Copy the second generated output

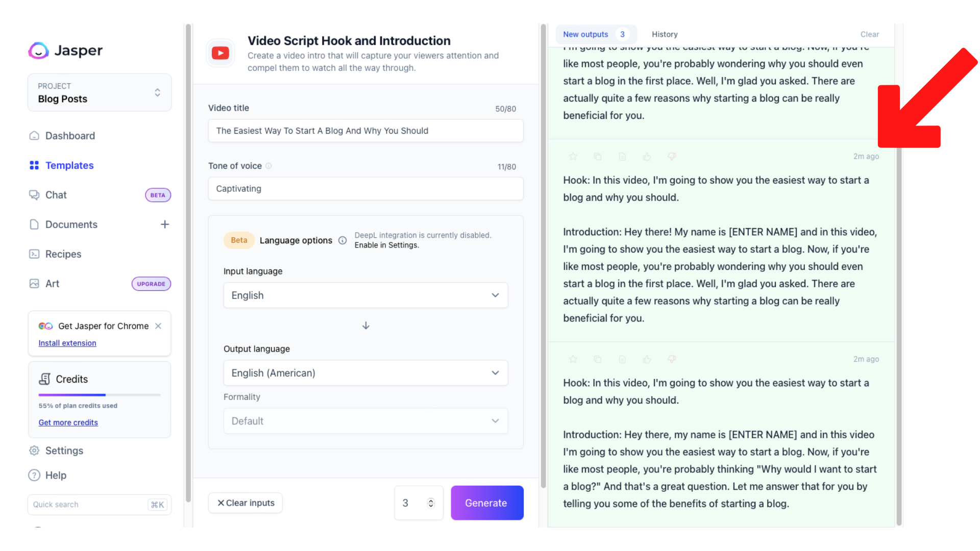[598, 156]
